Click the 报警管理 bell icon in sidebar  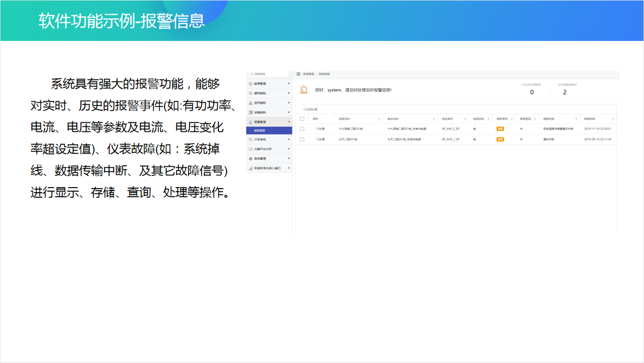pos(251,122)
